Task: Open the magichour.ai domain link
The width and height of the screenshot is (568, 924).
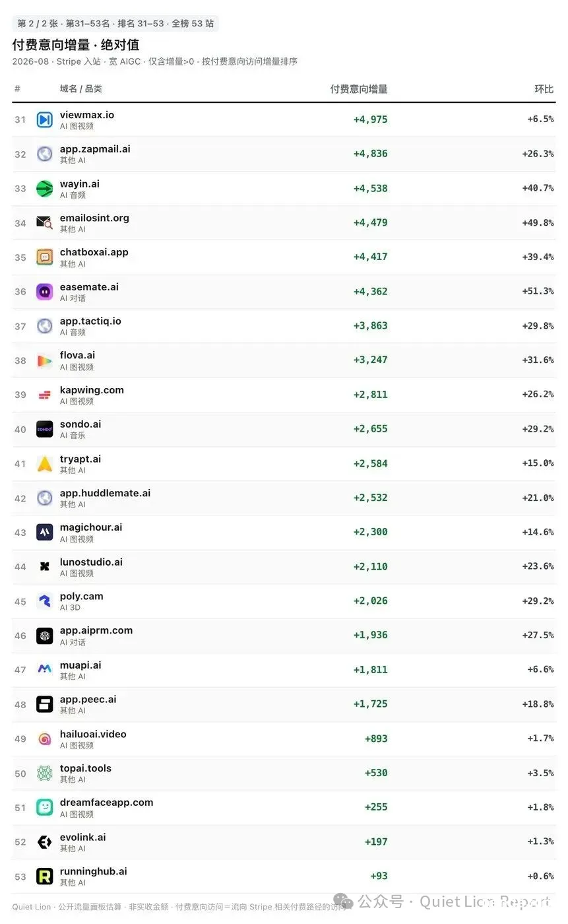Action: tap(91, 527)
